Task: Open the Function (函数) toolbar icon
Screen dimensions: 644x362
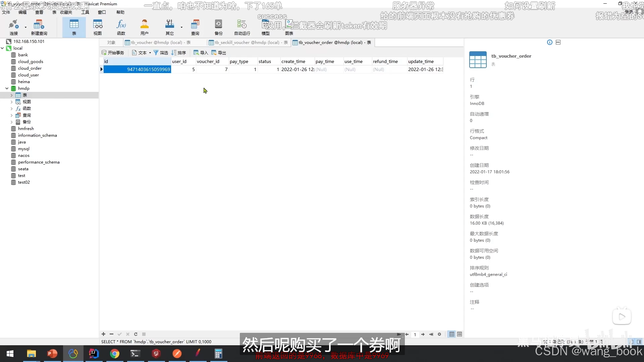Action: 121,27
